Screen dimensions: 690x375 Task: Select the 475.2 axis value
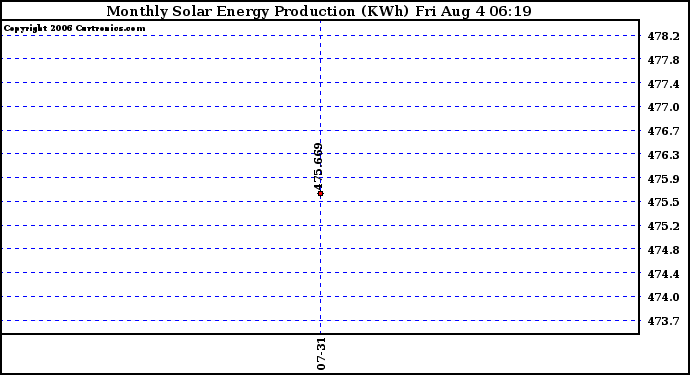[663, 226]
